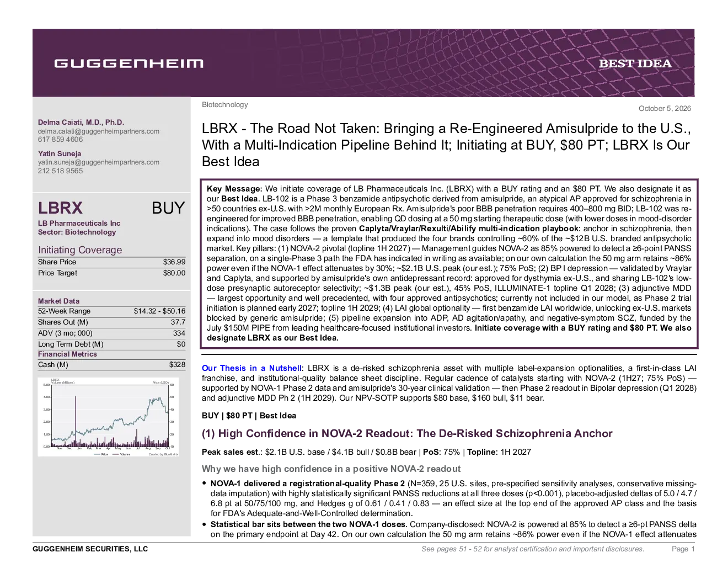Image resolution: width=728 pixels, height=563 pixels.
Task: Select the Cash value $328
Action: click(x=177, y=365)
